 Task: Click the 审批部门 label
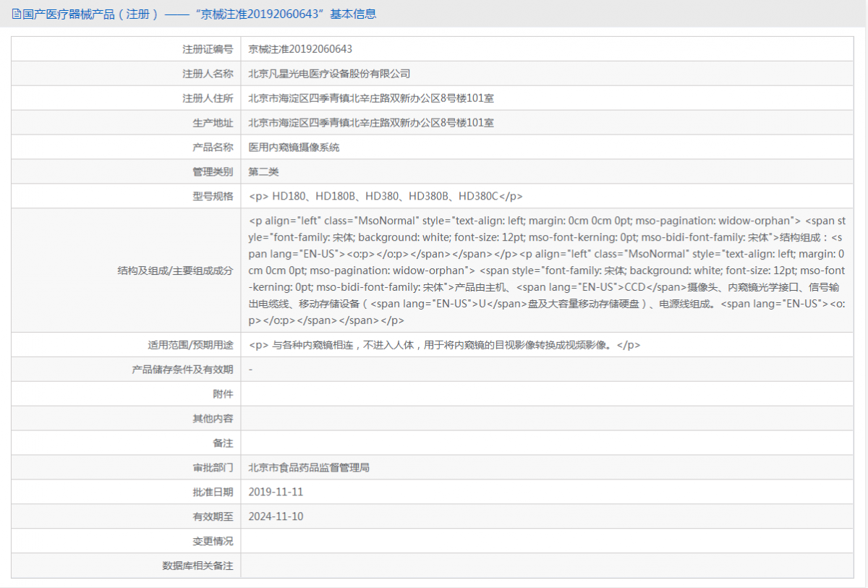tap(213, 468)
